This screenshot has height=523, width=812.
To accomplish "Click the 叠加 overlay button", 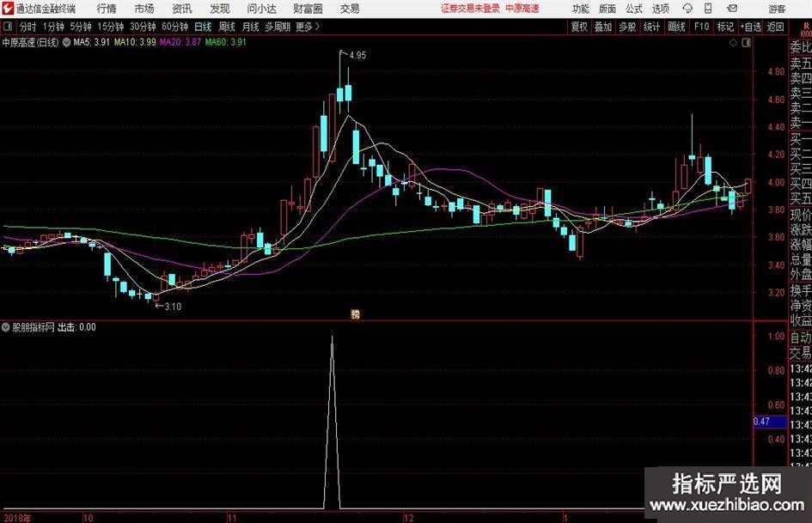I will point(603,27).
